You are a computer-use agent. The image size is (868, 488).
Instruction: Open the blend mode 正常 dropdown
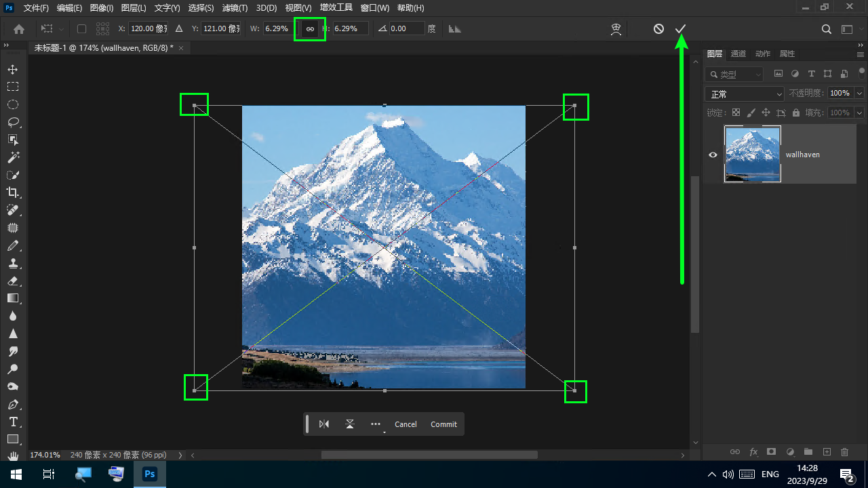[x=744, y=94]
